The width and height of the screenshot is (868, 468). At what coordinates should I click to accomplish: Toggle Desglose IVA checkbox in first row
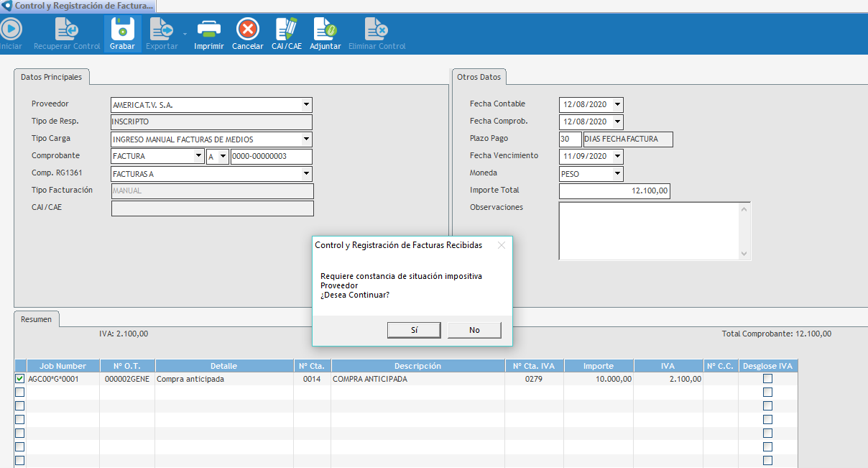coord(767,379)
